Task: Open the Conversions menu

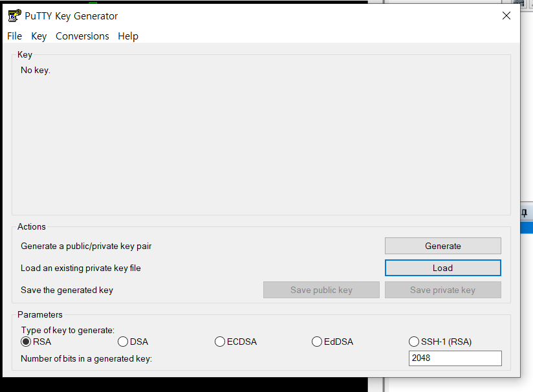Action: [82, 36]
